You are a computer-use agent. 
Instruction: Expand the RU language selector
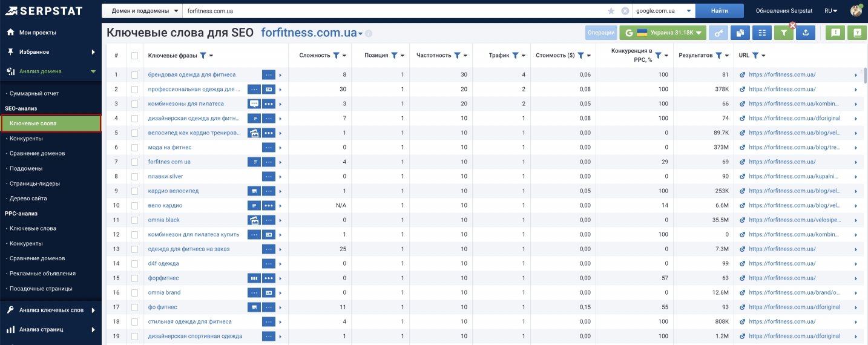[x=830, y=11]
